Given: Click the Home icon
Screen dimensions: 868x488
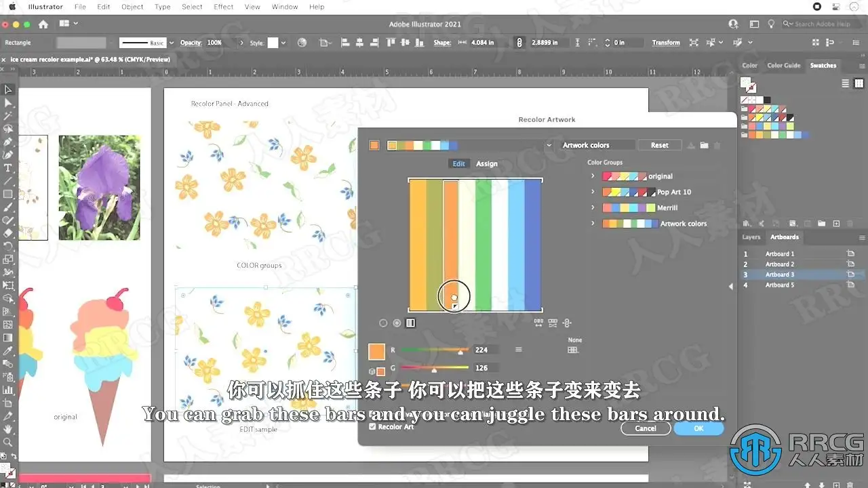Looking at the screenshot, I should pos(43,24).
